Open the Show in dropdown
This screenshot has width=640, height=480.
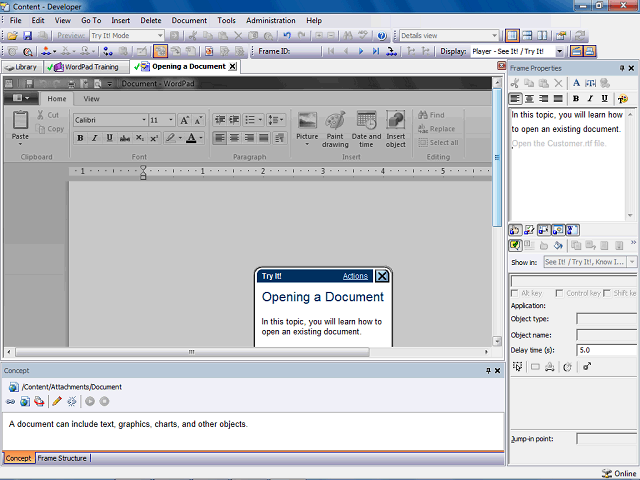pos(632,262)
